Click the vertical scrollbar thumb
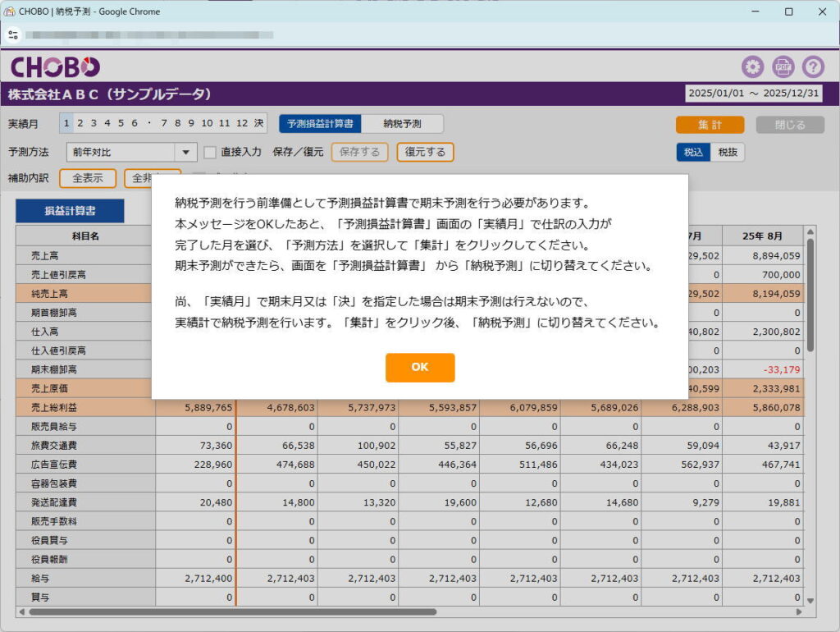The width and height of the screenshot is (840, 632). 810,295
